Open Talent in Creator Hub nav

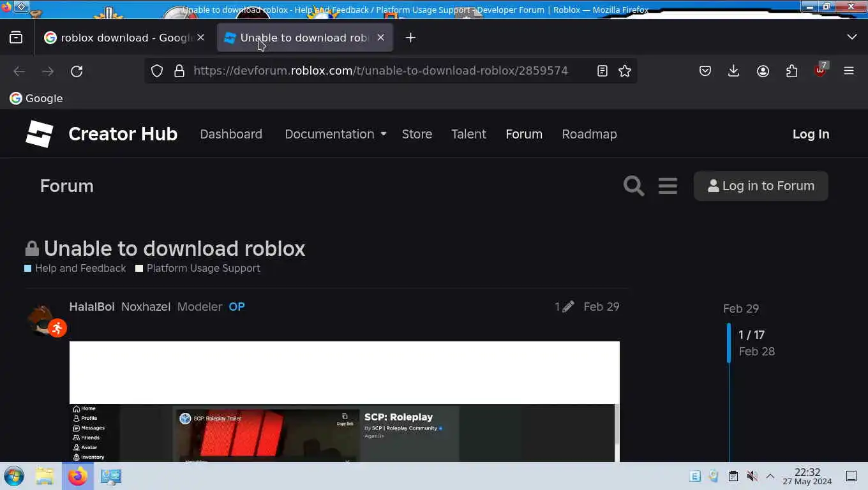click(x=468, y=134)
